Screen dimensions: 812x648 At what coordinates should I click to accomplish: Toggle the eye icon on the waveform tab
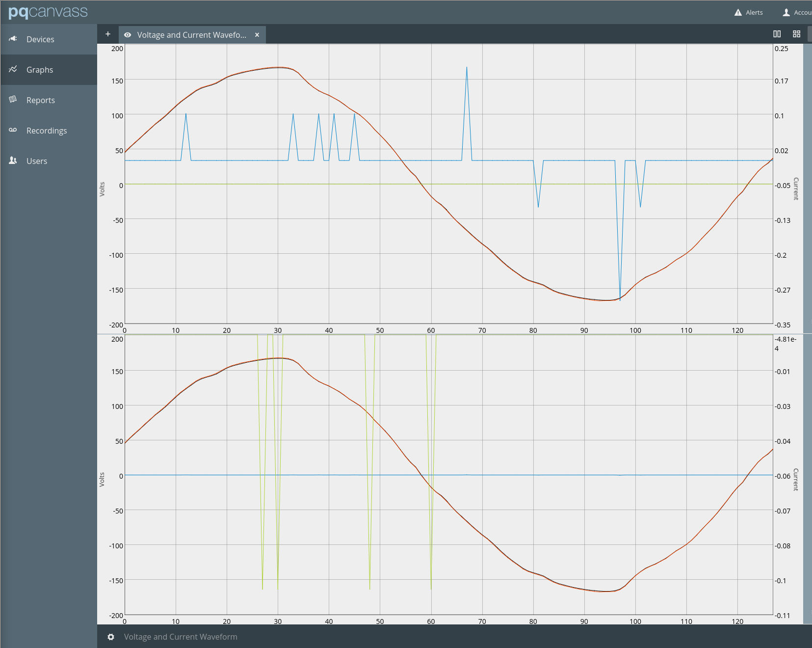[128, 34]
